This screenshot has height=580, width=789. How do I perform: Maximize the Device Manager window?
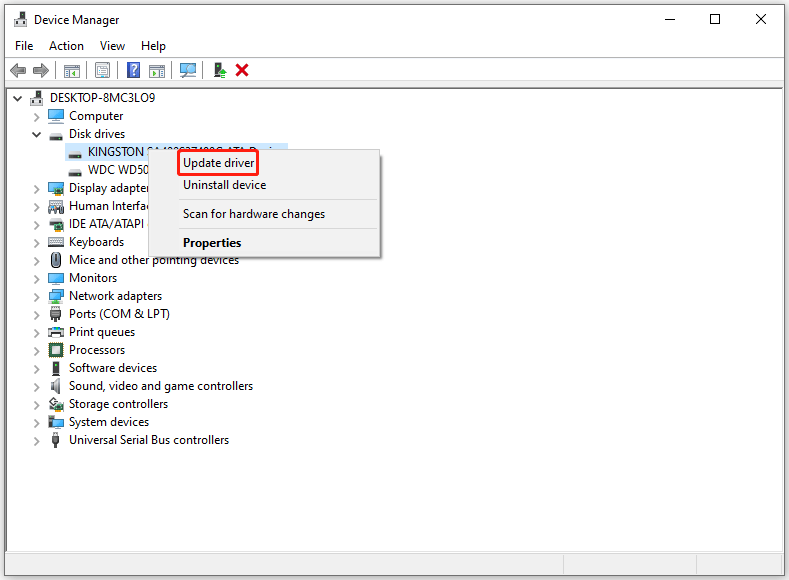(x=715, y=20)
